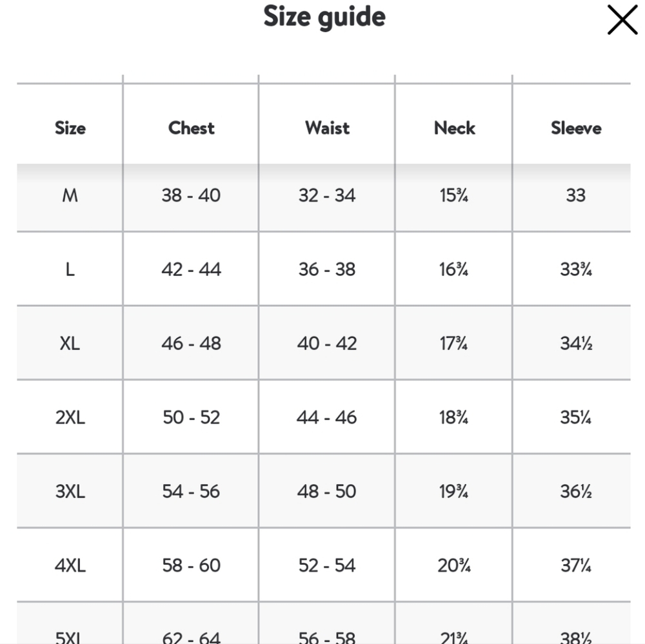The image size is (645, 644).
Task: Select the 3XL size row label
Action: point(70,491)
